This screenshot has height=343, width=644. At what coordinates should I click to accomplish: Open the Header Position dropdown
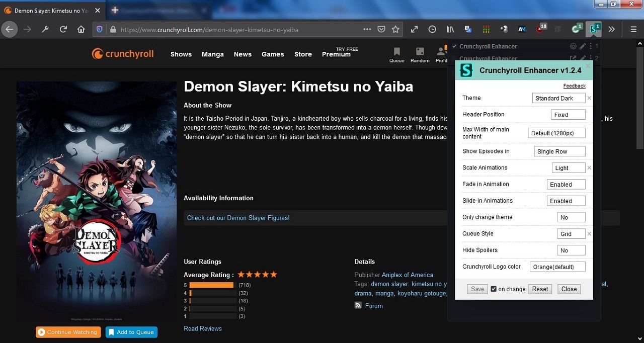point(568,115)
